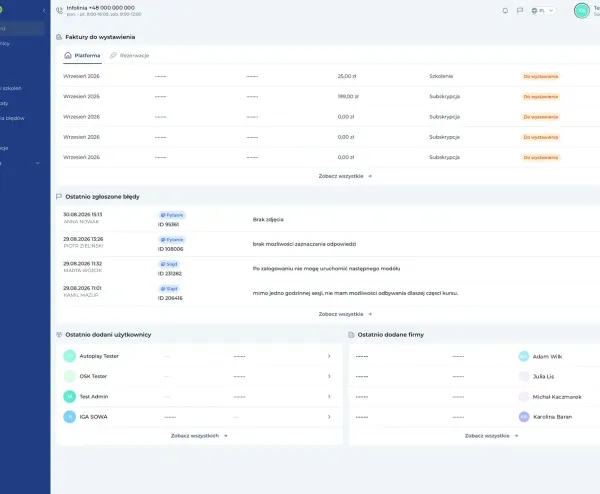
Task: Click the user name IGA SOWA
Action: pyautogui.click(x=93, y=417)
